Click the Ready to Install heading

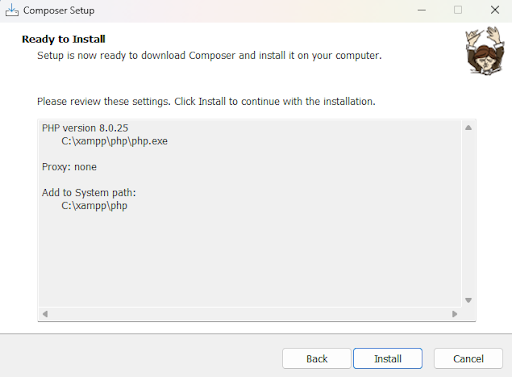point(64,39)
